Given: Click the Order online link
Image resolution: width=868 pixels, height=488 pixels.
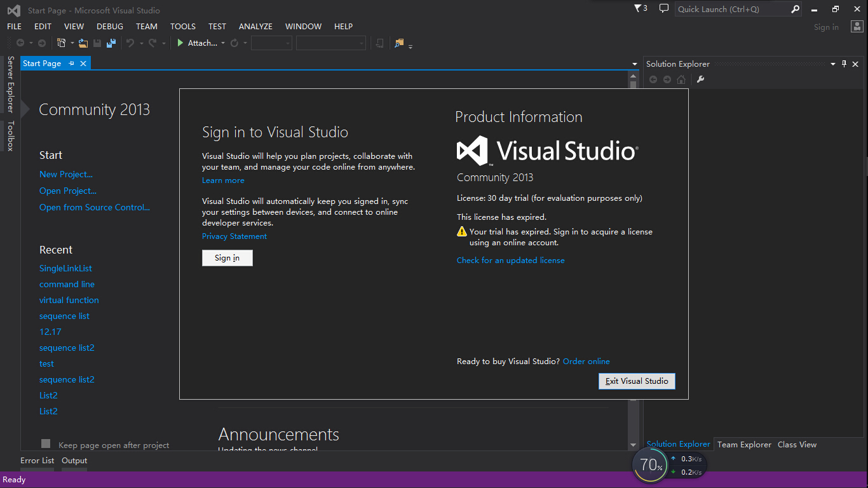Looking at the screenshot, I should click(x=587, y=362).
